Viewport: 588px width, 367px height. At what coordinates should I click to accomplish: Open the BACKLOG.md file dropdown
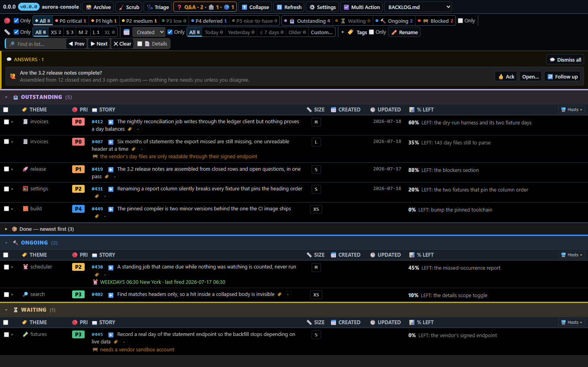(x=418, y=7)
